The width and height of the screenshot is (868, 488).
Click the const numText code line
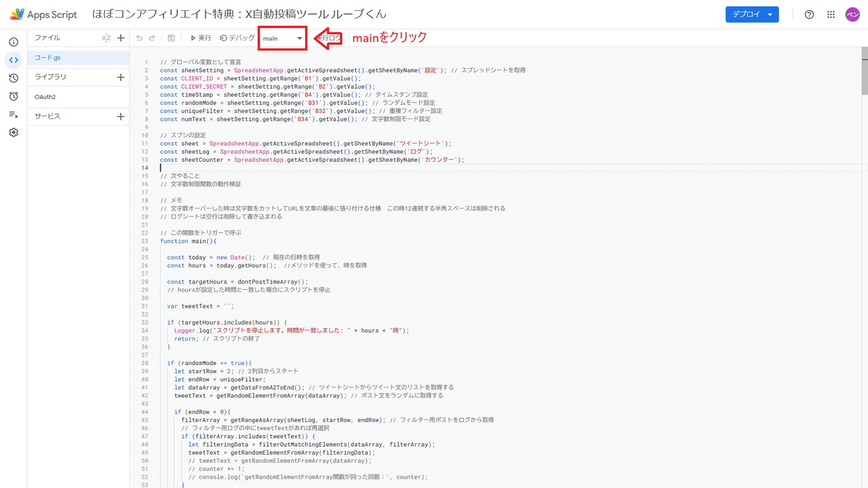click(x=295, y=119)
